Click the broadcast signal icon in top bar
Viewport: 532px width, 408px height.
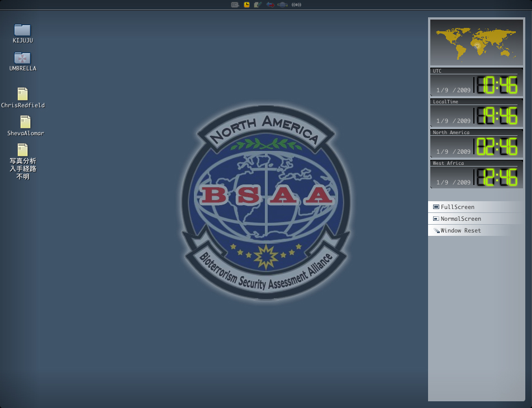click(x=297, y=4)
